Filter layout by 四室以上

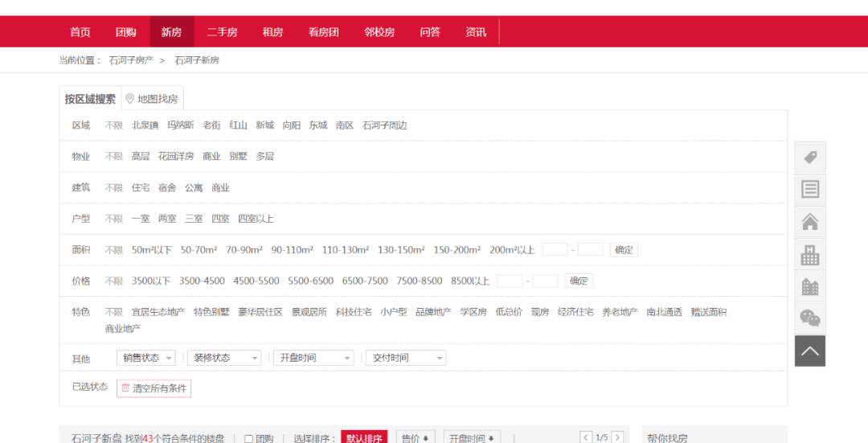(x=256, y=219)
